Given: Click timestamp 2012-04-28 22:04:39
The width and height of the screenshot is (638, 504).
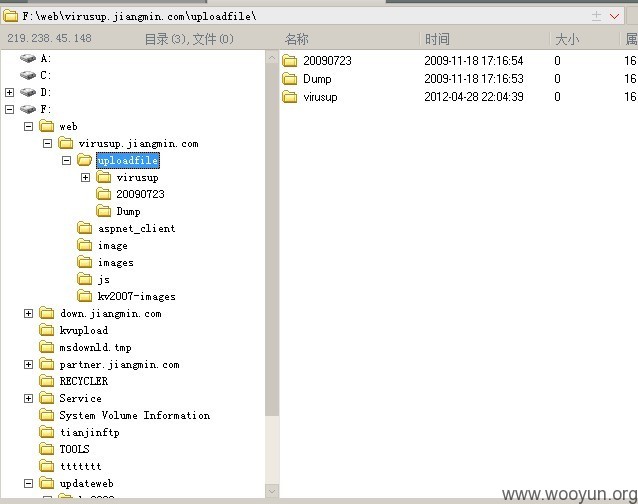Looking at the screenshot, I should click(474, 97).
